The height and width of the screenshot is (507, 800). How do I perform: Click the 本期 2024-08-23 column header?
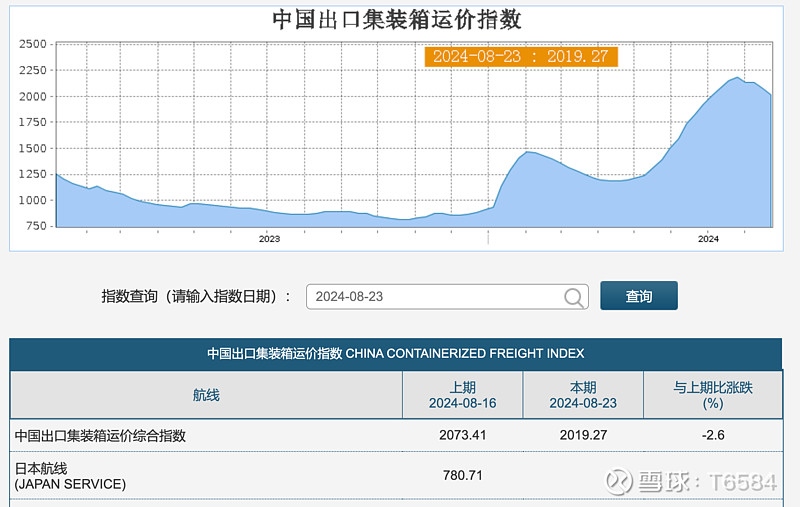(583, 395)
